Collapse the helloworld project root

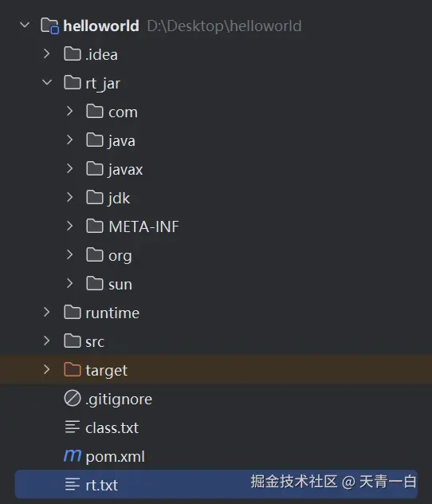click(x=25, y=25)
